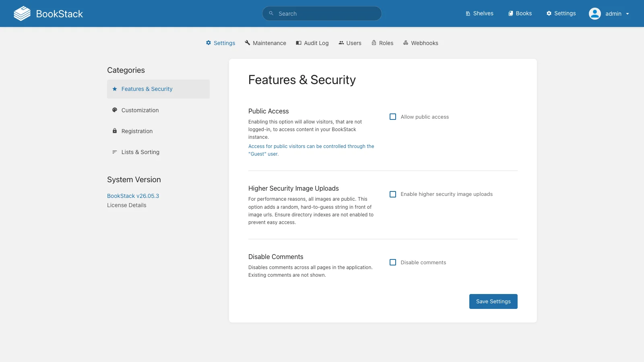Focus the Search input field
The height and width of the screenshot is (362, 644).
coord(322,14)
